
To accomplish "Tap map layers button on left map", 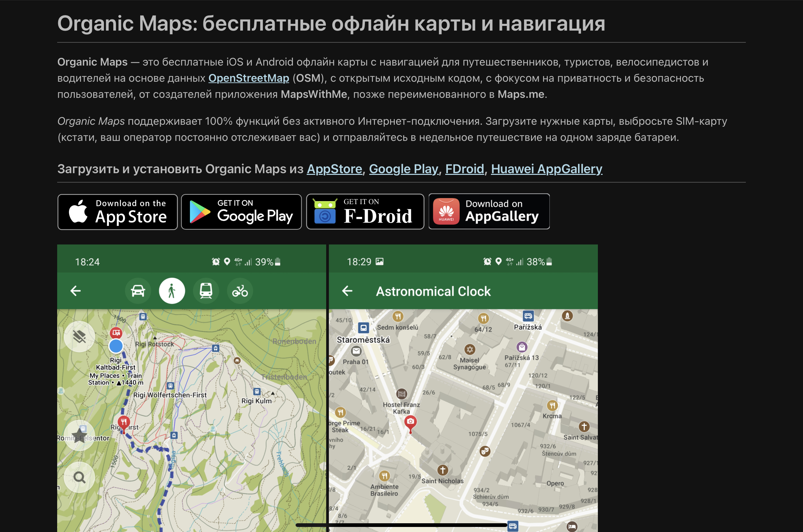I will pos(79,337).
